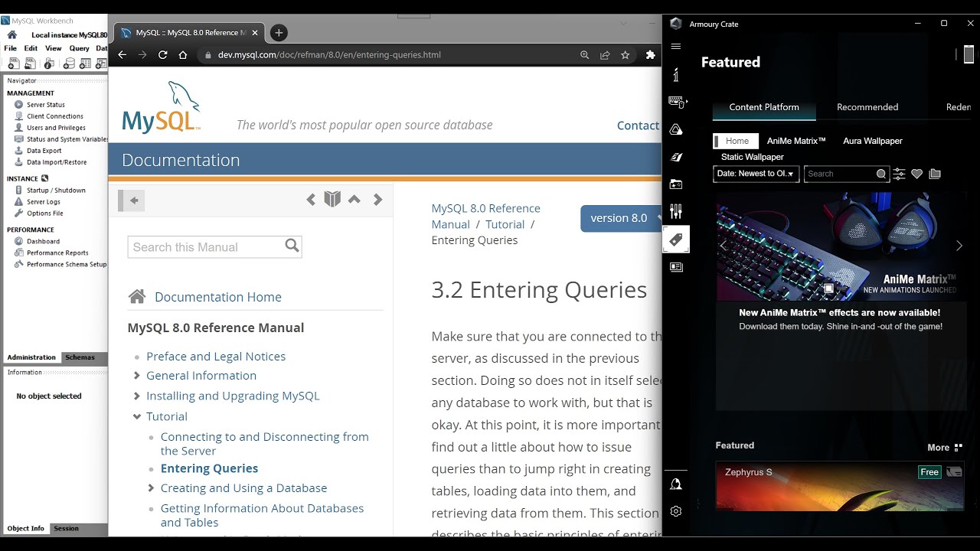Reload the browser page
The image size is (980, 551).
coord(162,54)
